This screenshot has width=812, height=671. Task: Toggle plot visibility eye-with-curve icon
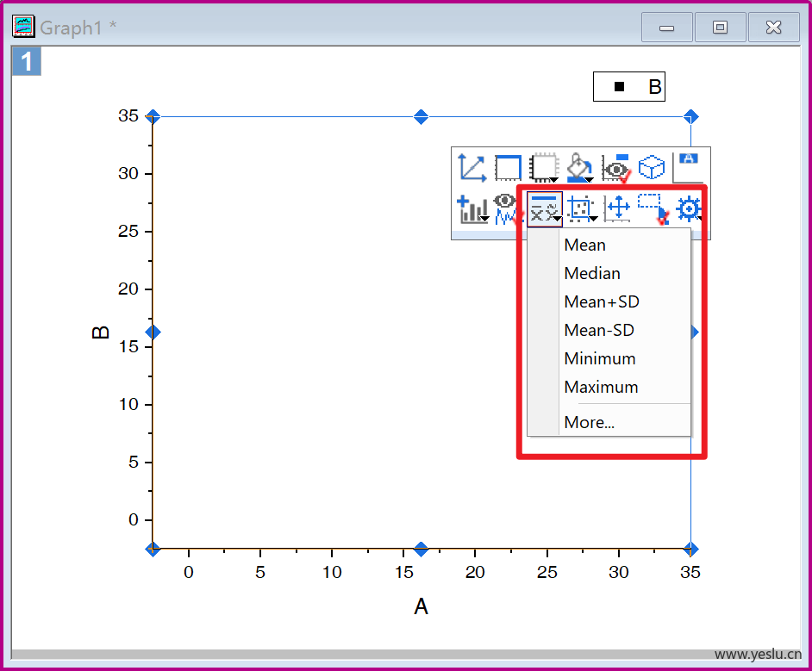click(507, 209)
